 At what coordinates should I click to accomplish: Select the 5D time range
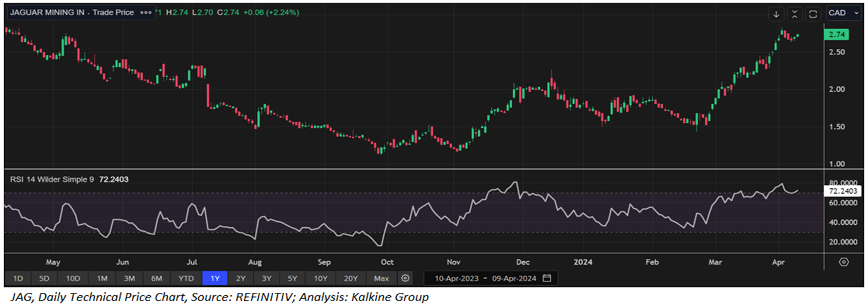click(x=45, y=278)
